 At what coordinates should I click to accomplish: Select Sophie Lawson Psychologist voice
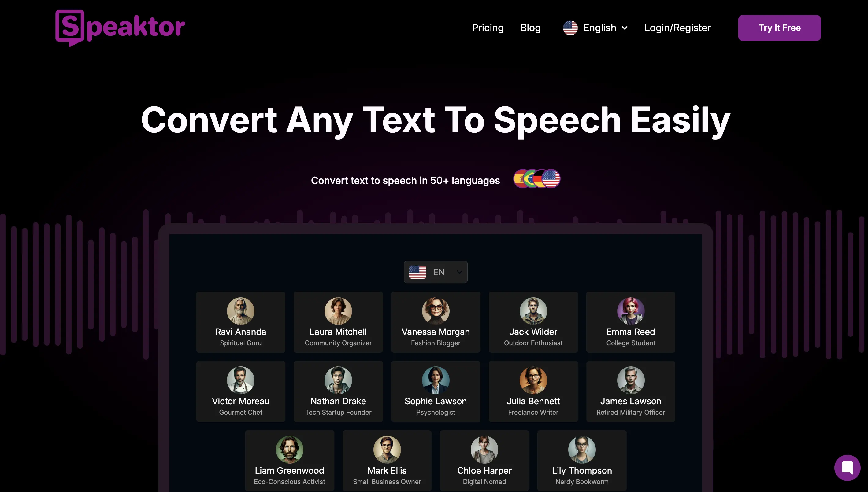click(436, 391)
